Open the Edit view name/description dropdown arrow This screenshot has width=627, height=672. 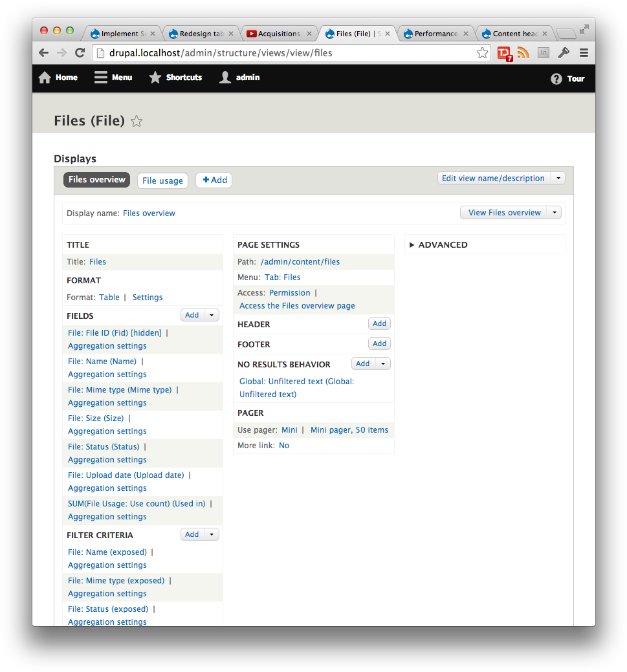click(557, 178)
